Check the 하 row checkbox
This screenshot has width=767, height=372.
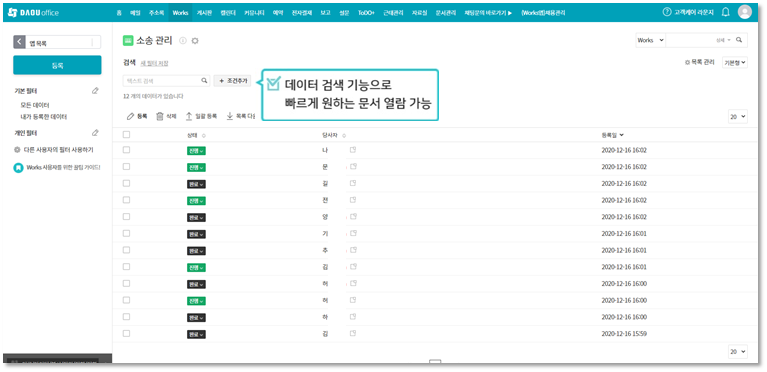coord(126,316)
